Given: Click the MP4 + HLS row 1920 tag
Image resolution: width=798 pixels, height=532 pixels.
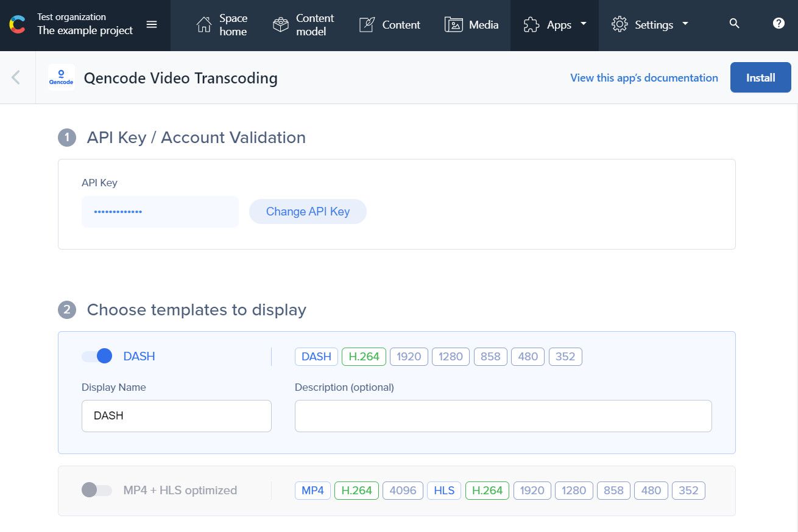Looking at the screenshot, I should [532, 490].
